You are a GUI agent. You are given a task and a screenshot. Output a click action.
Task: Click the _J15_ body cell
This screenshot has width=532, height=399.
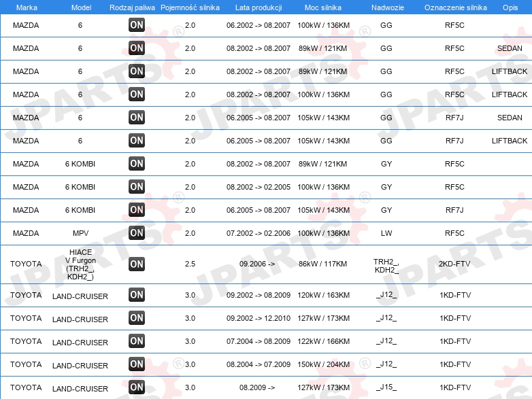pos(386,387)
